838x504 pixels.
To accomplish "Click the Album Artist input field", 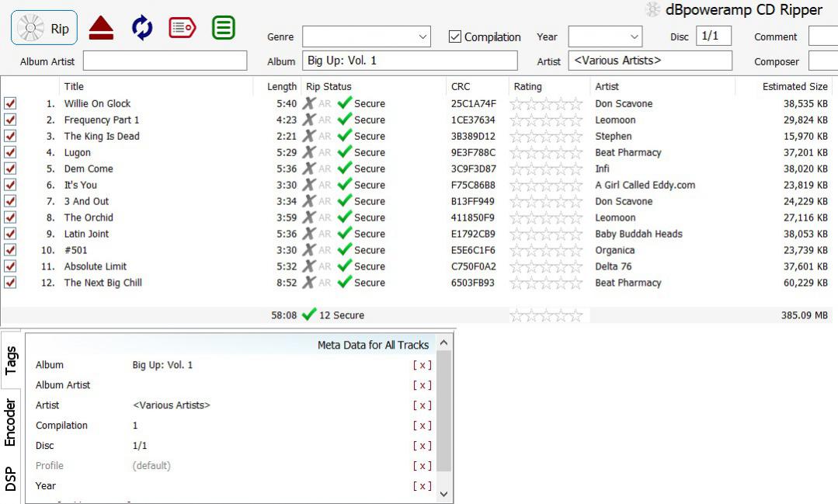I will (x=165, y=61).
